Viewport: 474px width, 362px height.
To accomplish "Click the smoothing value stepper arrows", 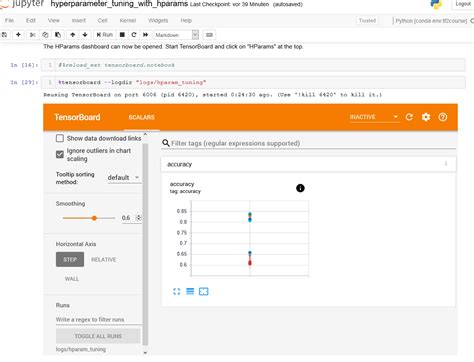I will 138,218.
